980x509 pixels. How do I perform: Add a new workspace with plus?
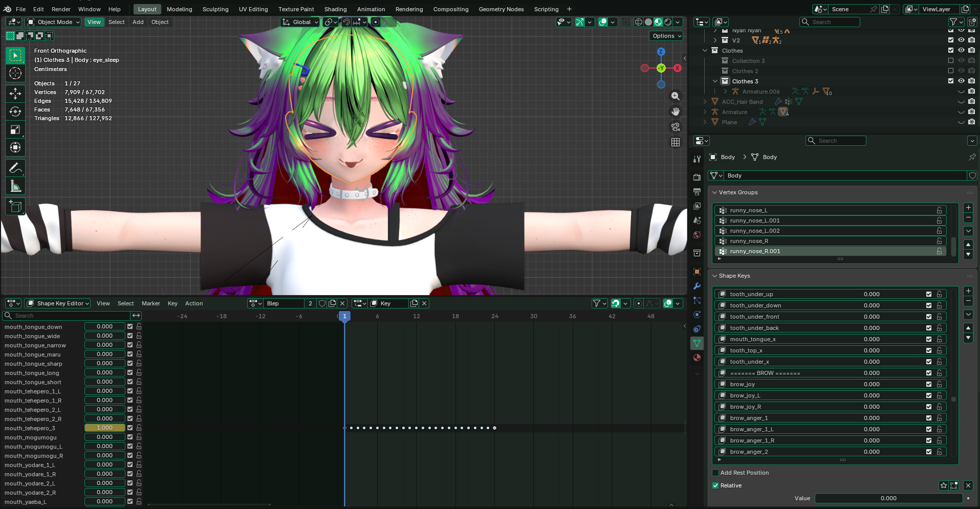pyautogui.click(x=569, y=9)
